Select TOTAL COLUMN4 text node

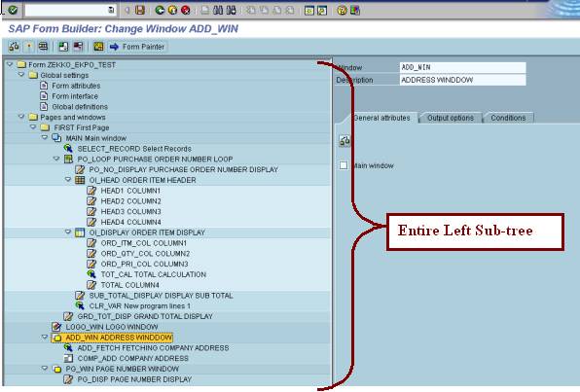click(x=129, y=285)
